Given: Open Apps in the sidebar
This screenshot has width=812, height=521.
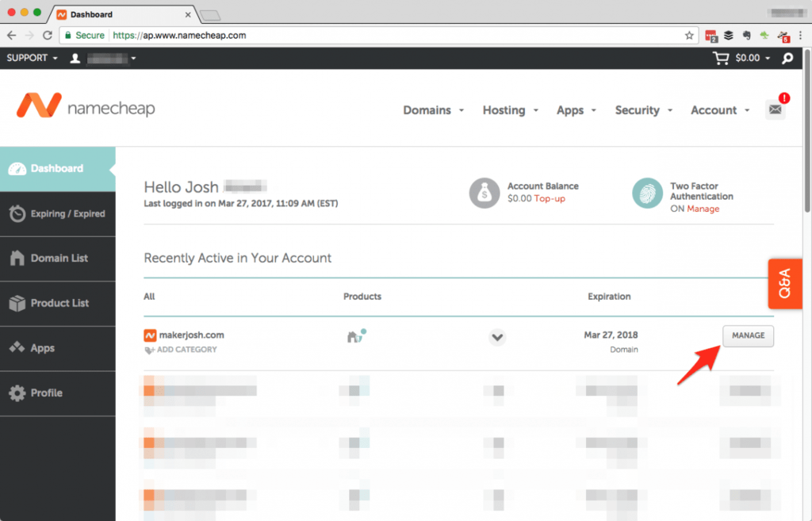Looking at the screenshot, I should 57,348.
